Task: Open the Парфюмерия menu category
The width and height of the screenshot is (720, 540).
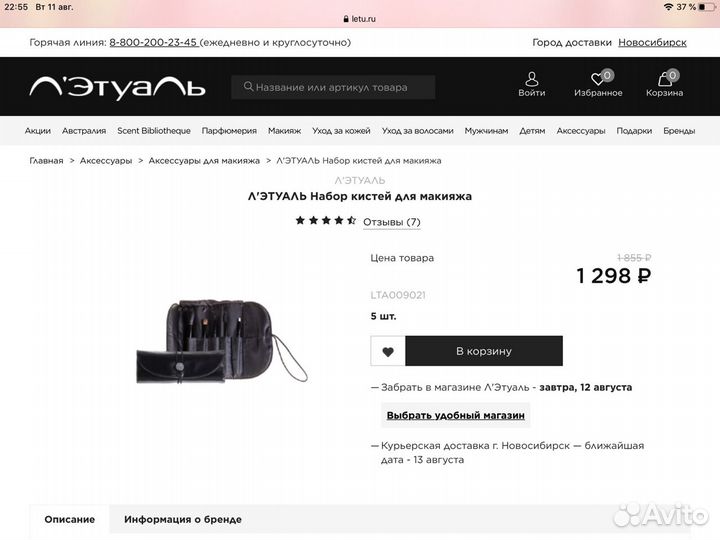Action: coord(229,130)
